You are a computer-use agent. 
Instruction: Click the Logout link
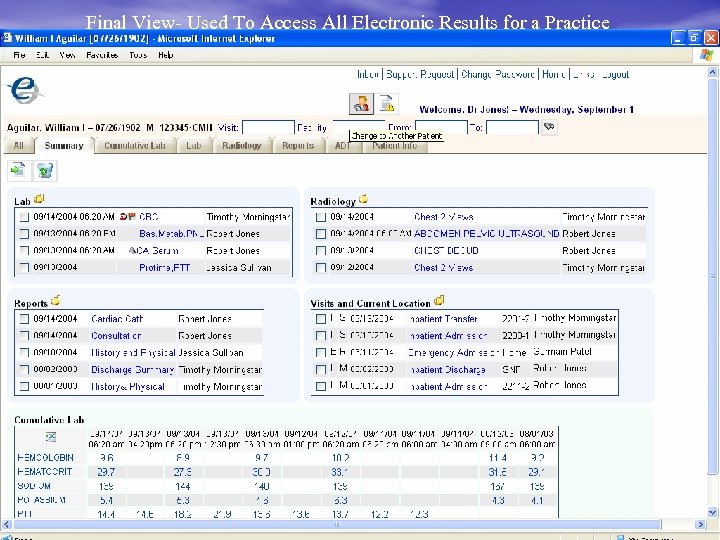coord(614,74)
